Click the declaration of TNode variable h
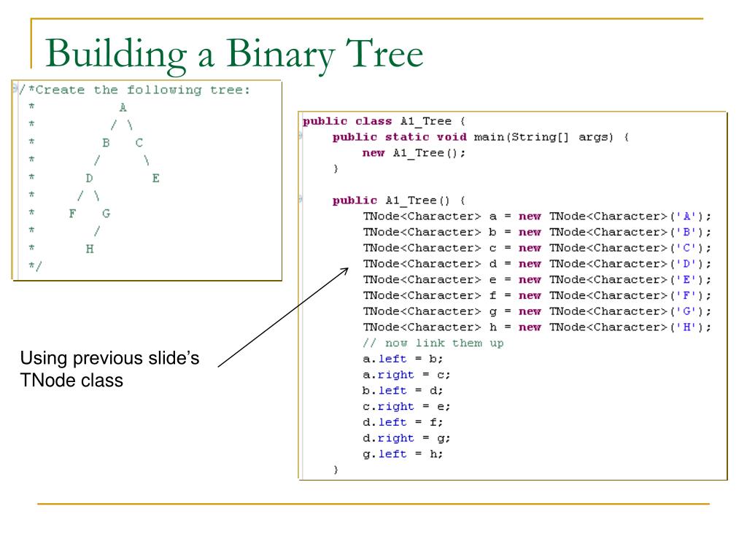 [x=537, y=327]
